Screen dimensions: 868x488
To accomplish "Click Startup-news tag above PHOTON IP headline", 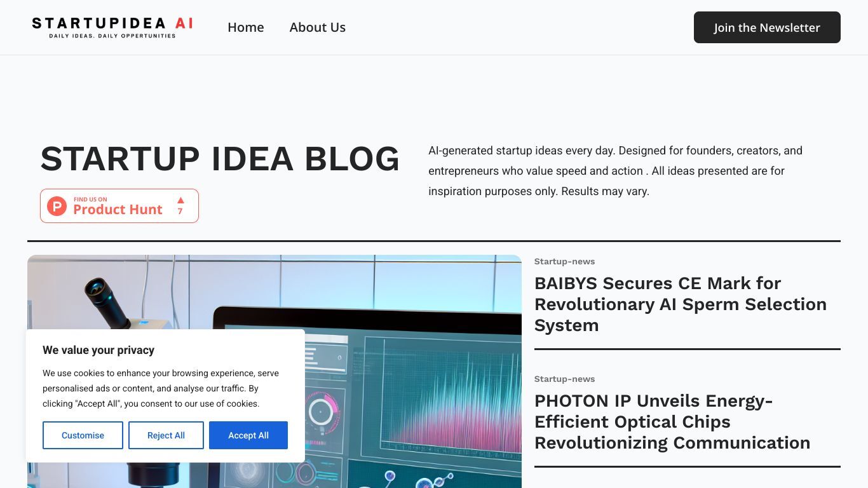I will point(564,379).
